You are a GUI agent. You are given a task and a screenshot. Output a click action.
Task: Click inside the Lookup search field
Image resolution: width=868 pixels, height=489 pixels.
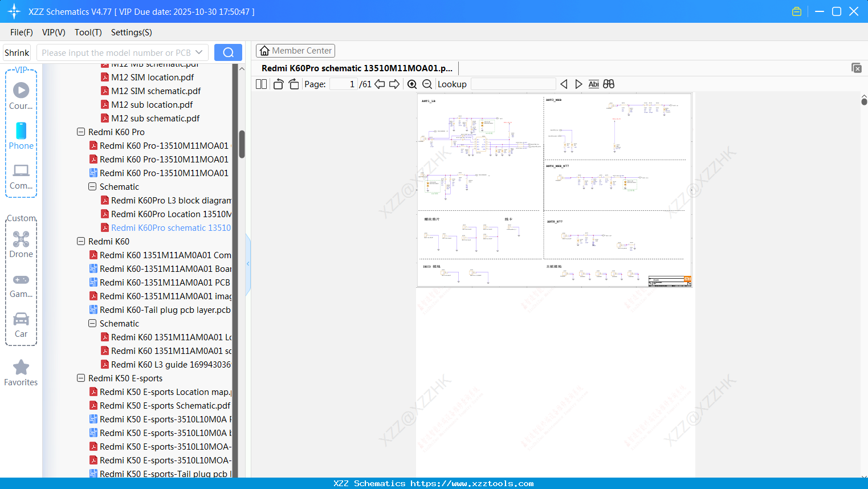[x=513, y=84]
